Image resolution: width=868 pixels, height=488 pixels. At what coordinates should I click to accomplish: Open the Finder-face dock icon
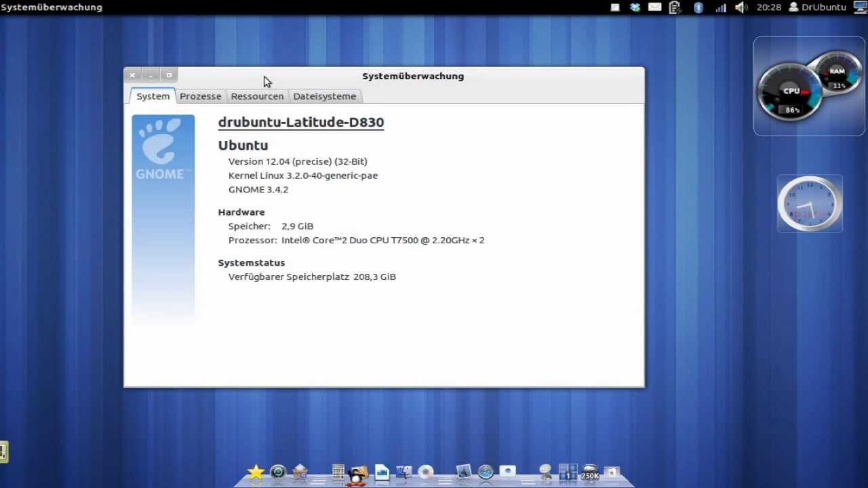click(404, 472)
